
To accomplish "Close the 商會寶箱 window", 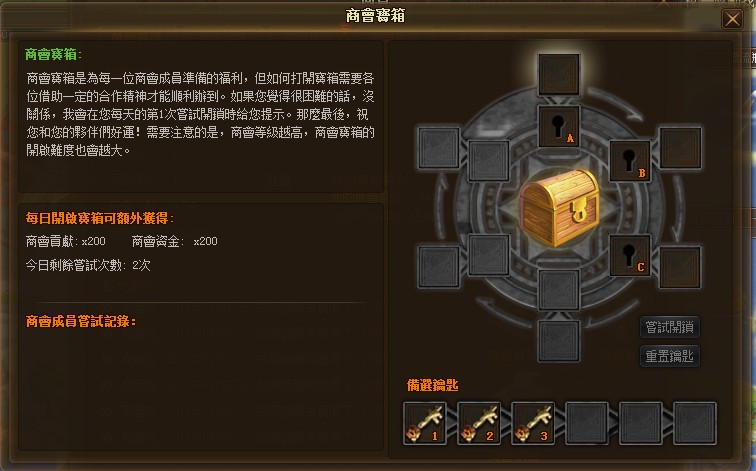I will pyautogui.click(x=732, y=19).
